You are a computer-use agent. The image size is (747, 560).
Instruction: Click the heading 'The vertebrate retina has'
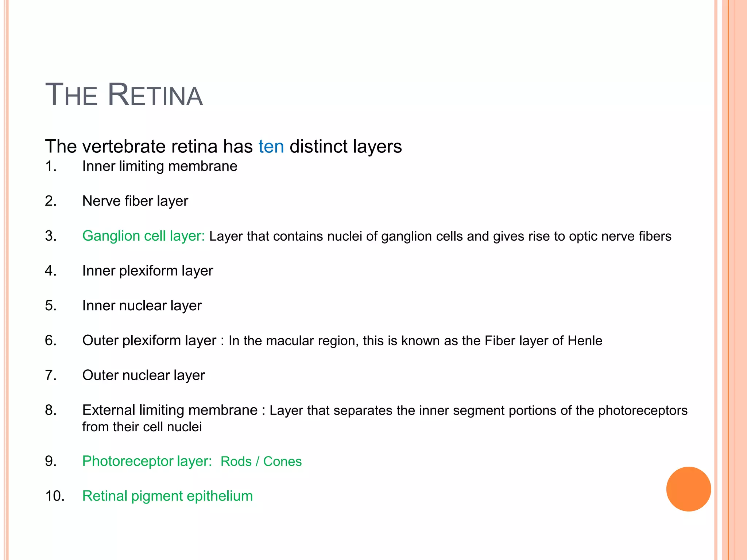tap(149, 147)
